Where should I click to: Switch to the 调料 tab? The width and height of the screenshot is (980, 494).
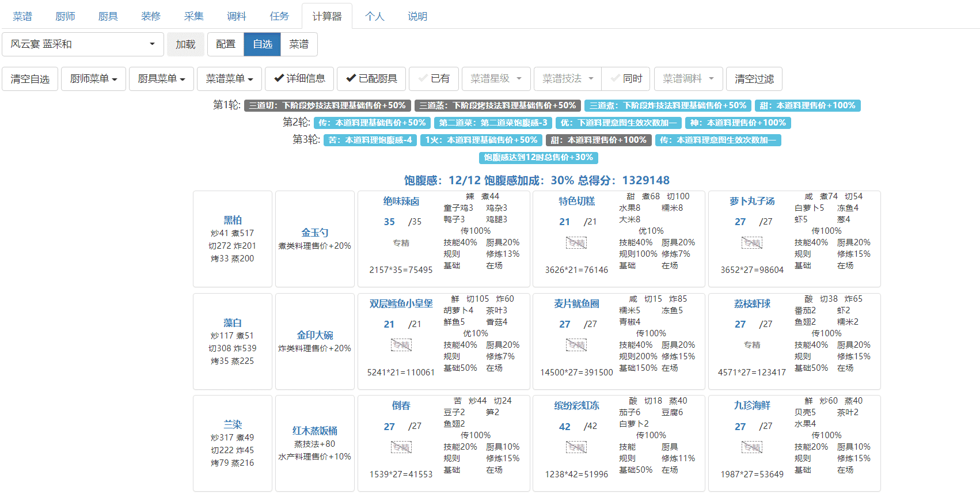pyautogui.click(x=236, y=16)
